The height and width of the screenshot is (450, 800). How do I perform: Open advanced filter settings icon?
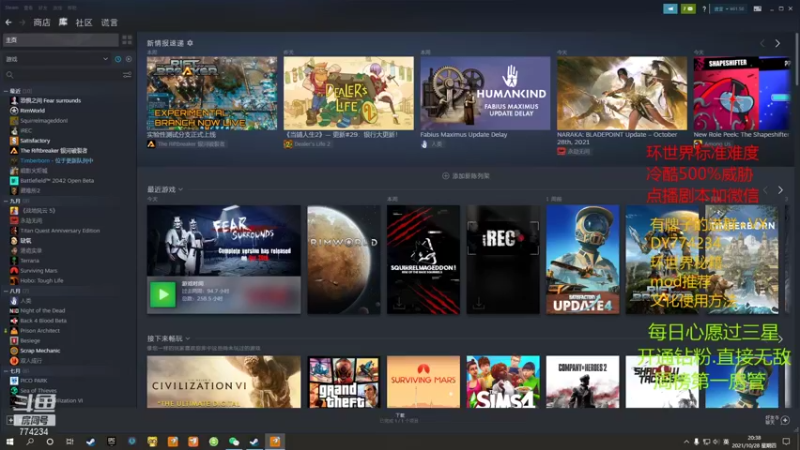127,75
